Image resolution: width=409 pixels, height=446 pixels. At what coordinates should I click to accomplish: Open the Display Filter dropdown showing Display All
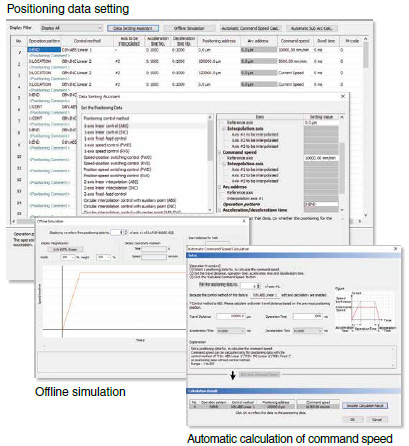tap(71, 28)
